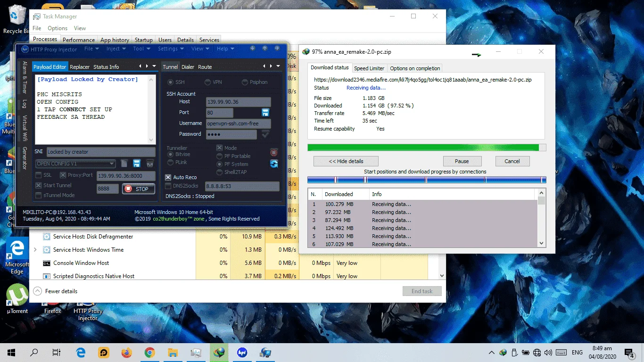Open Internet Download Manager taskbar icon
Screen dimensions: 644x362
(219, 352)
